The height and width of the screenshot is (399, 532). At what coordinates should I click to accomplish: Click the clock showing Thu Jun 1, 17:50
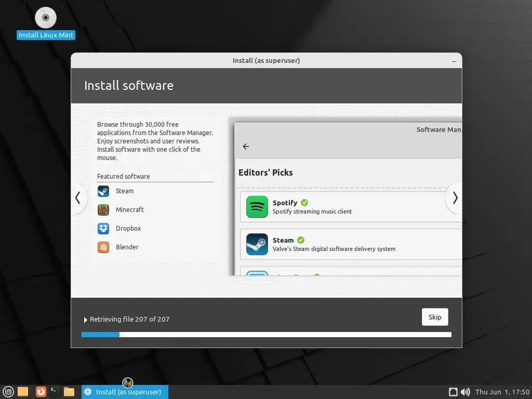(502, 392)
